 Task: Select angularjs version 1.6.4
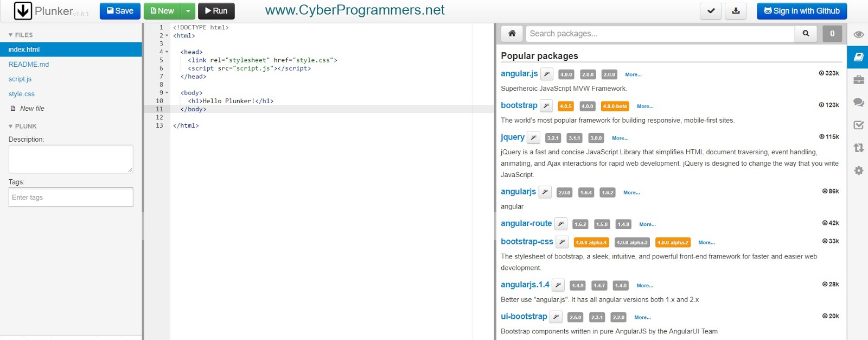coord(586,192)
